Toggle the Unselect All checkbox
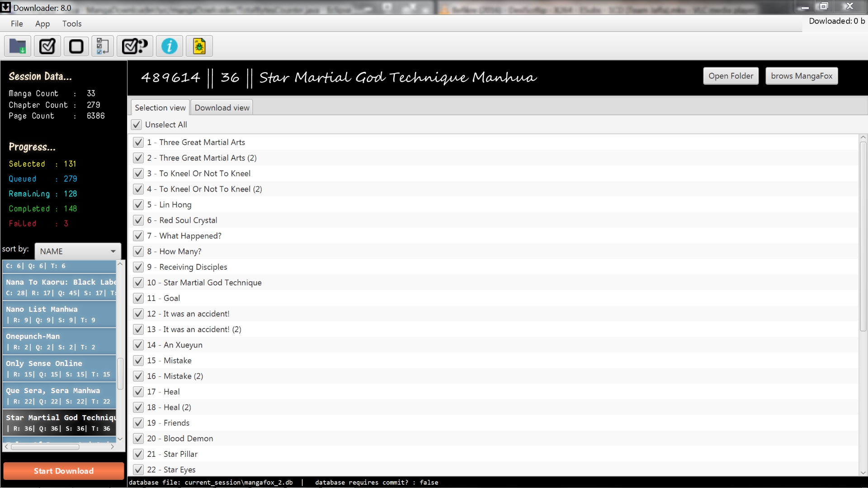Viewport: 868px width, 488px height. point(137,125)
